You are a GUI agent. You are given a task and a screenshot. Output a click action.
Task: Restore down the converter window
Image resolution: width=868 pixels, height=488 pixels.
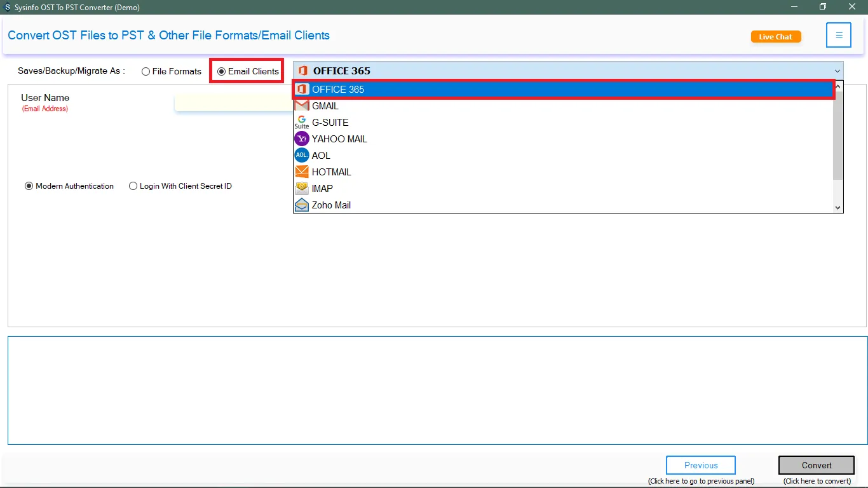(823, 7)
